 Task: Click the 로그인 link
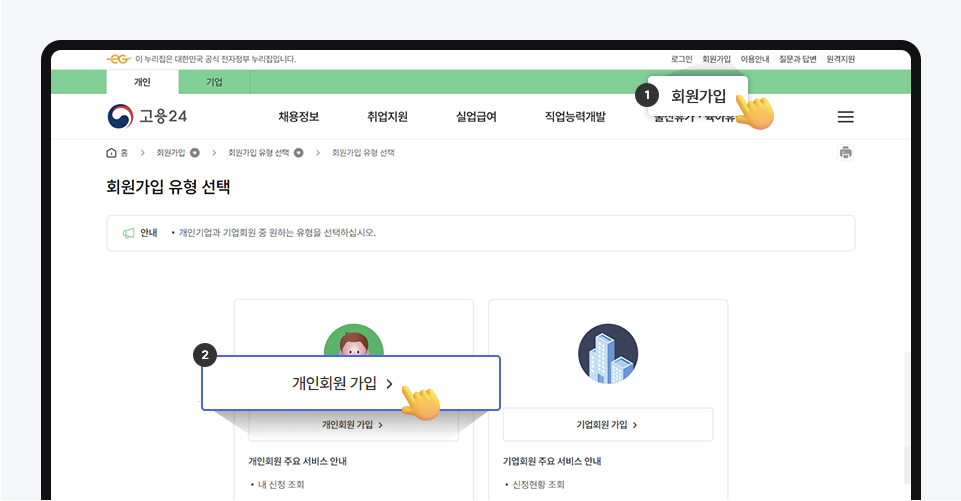pyautogui.click(x=681, y=59)
